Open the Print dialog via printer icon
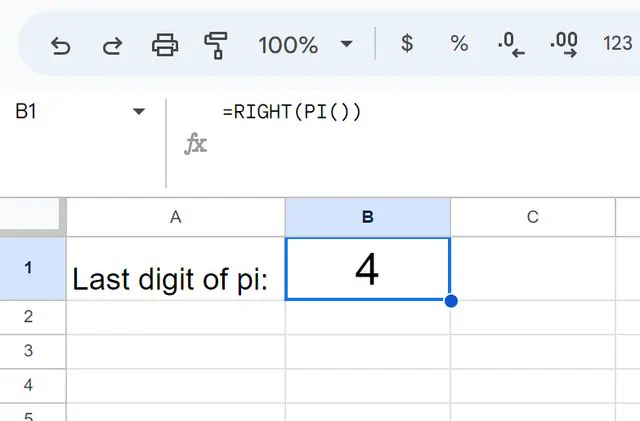 coord(165,45)
